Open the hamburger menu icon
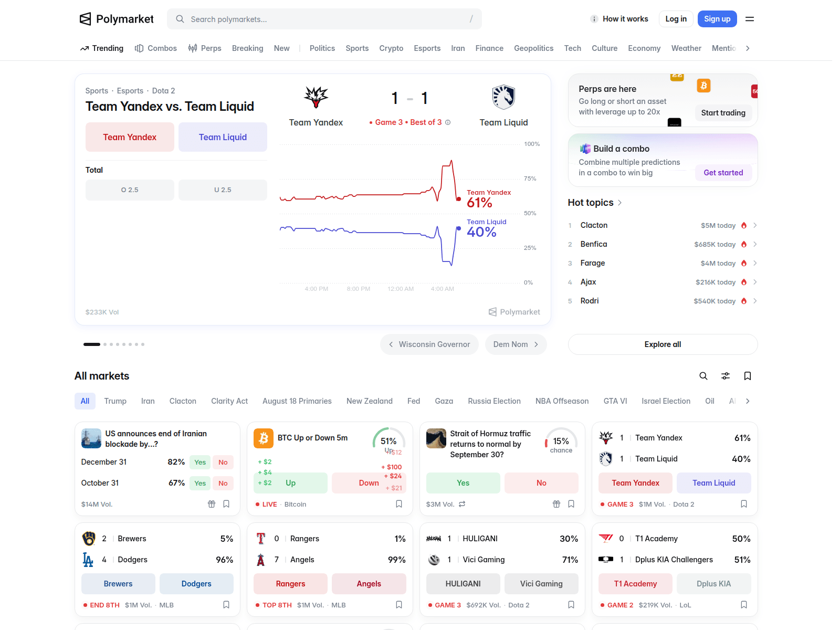840x630 pixels. [750, 19]
